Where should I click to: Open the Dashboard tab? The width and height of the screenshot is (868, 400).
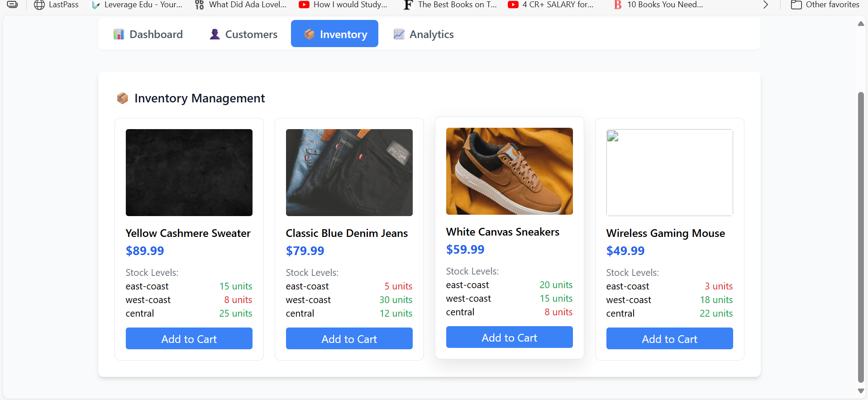148,34
